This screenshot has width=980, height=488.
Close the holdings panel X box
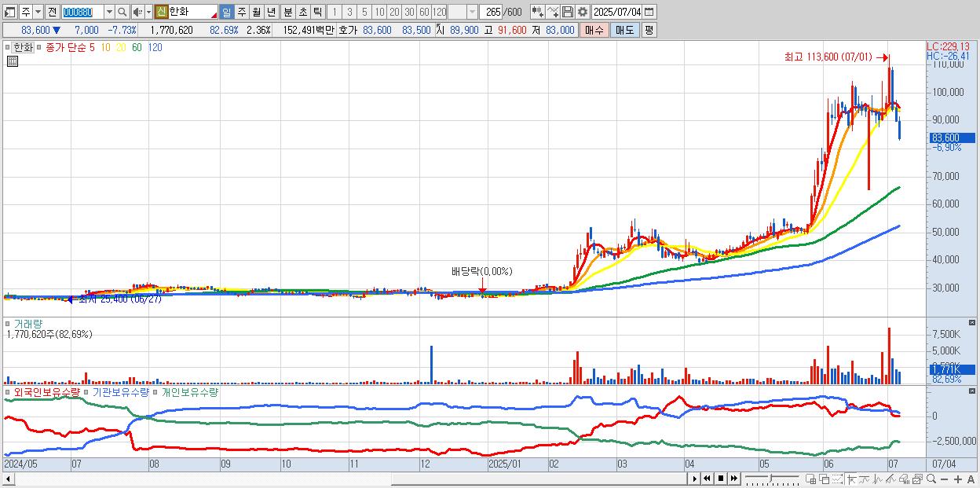coord(973,391)
